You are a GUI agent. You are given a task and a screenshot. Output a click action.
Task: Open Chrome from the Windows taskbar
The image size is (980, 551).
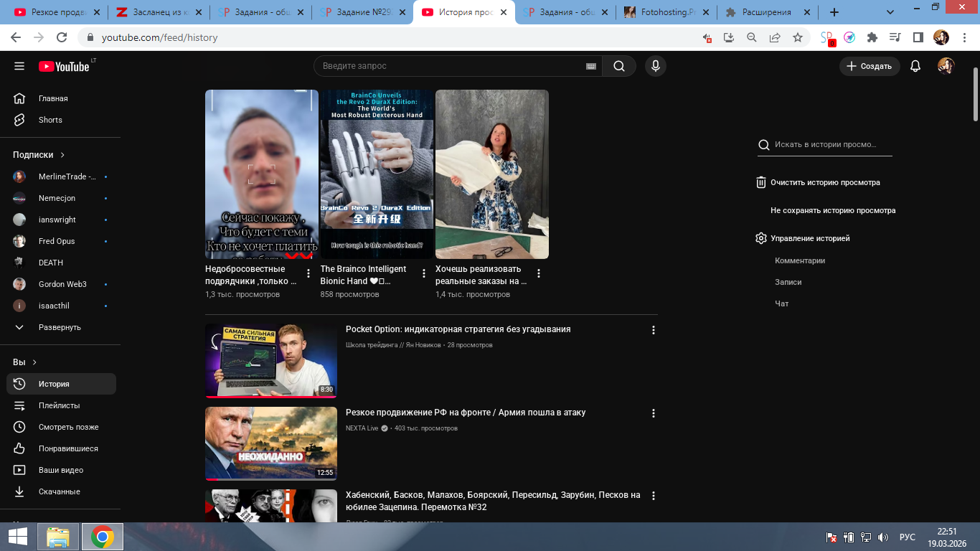103,537
